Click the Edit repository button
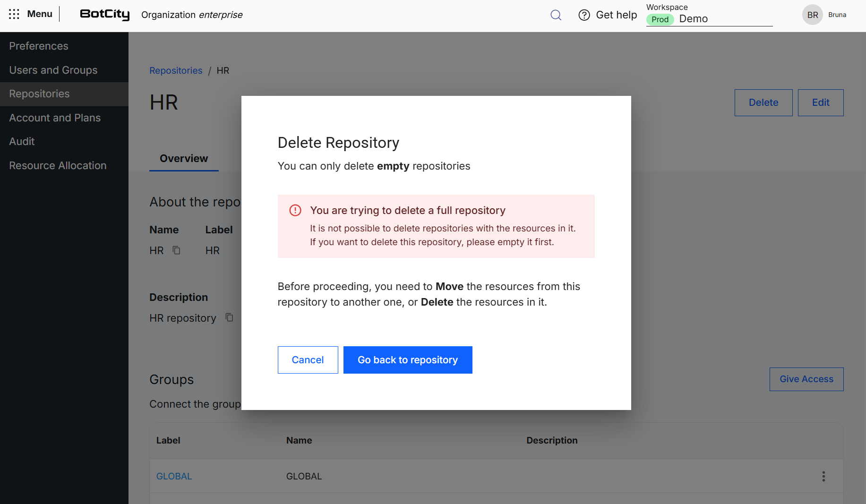This screenshot has height=504, width=866. click(x=821, y=103)
